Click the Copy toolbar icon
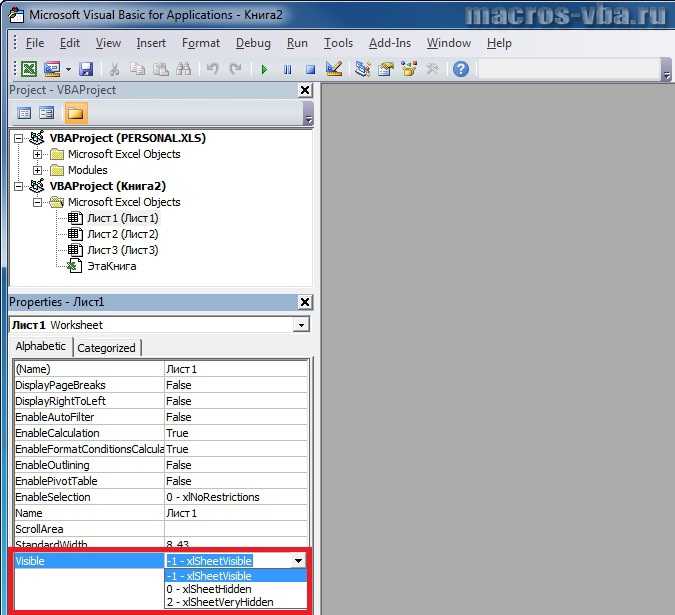Screen dimensions: 675x615 point(137,69)
